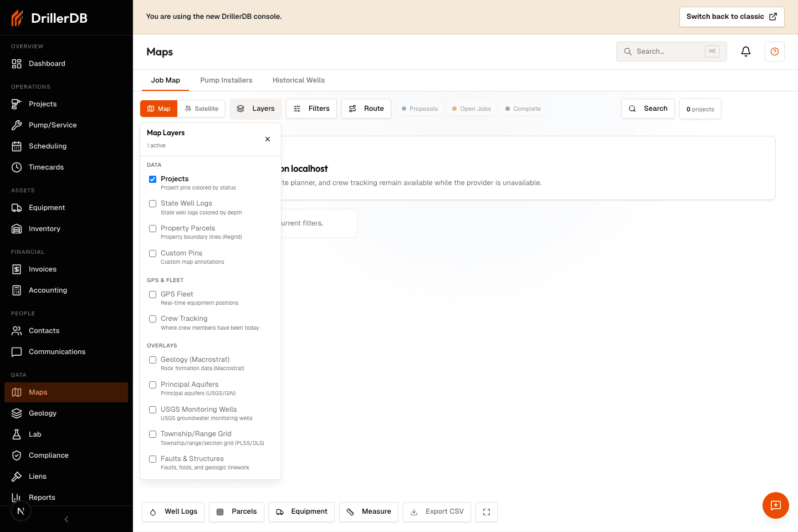
Task: Toggle fullscreen map view icon
Action: click(x=487, y=512)
